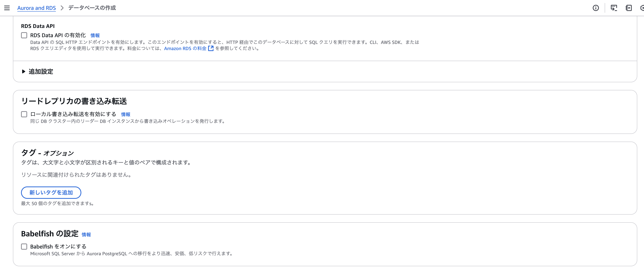
Task: Click the breadcrumb chevron after Aurora and RDS
Action: (x=62, y=8)
